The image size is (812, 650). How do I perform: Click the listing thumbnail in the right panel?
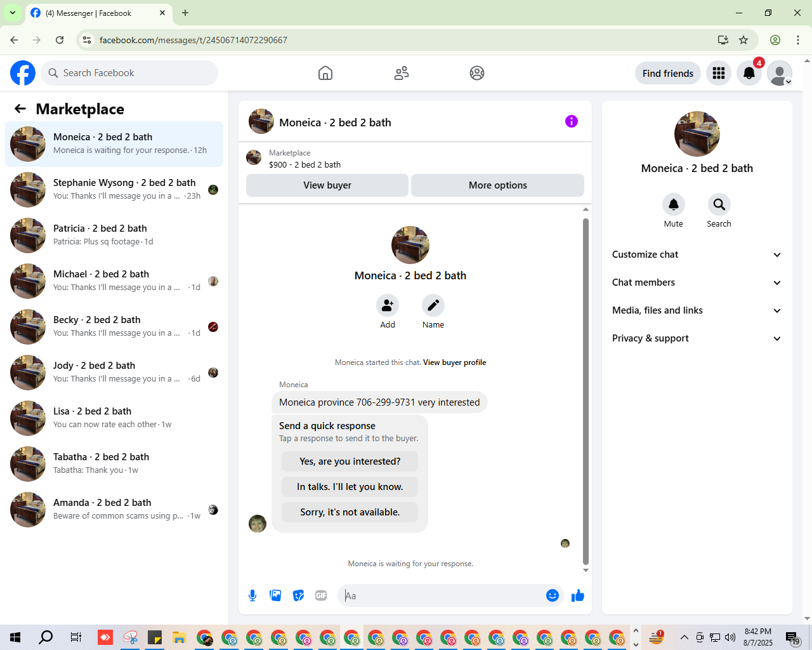(x=697, y=134)
